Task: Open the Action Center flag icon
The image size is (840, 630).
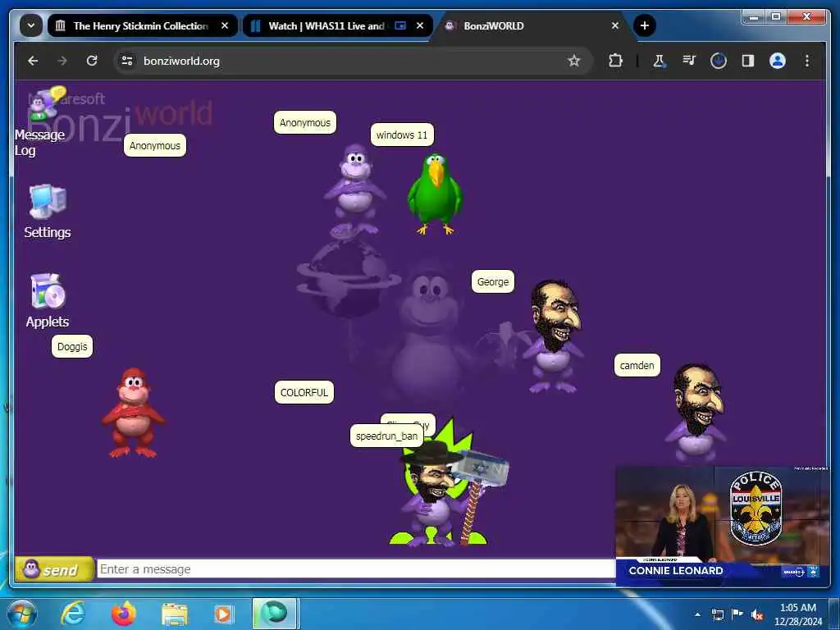Action: point(737,614)
